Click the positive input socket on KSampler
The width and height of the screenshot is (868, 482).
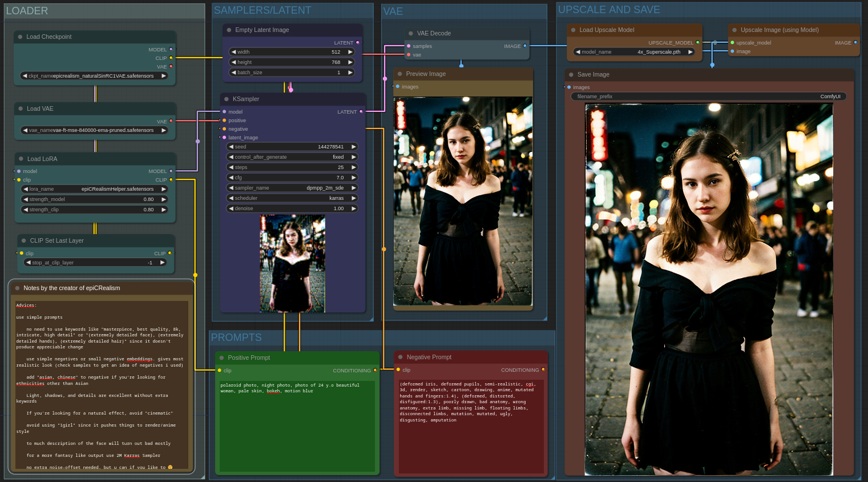coord(224,120)
